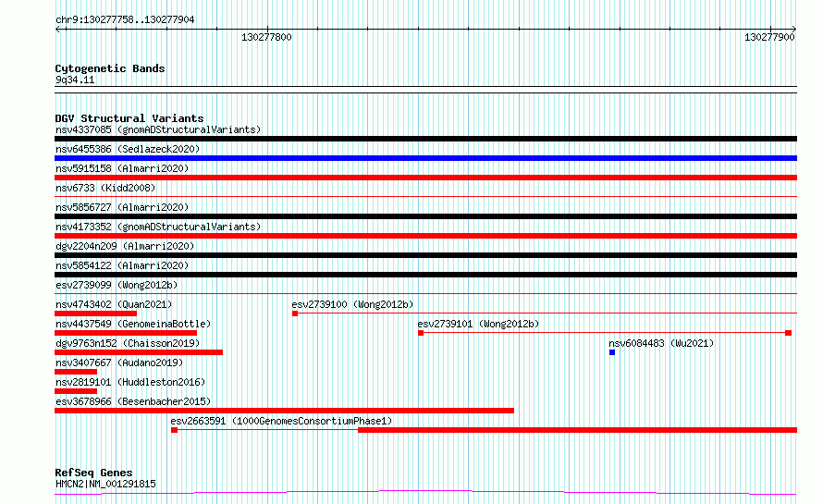This screenshot has width=823, height=504.
Task: Click red bar under dgv9763n152
Action: (139, 352)
